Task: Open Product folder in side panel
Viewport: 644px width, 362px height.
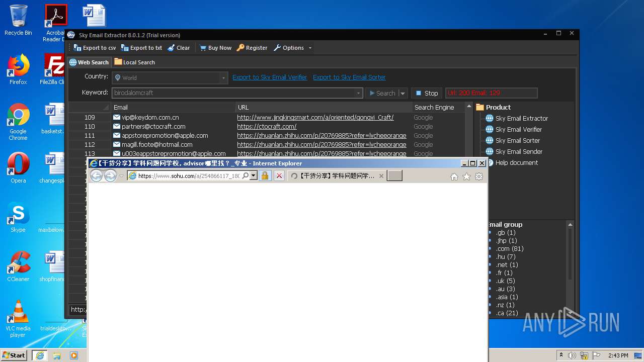Action: coord(493,107)
